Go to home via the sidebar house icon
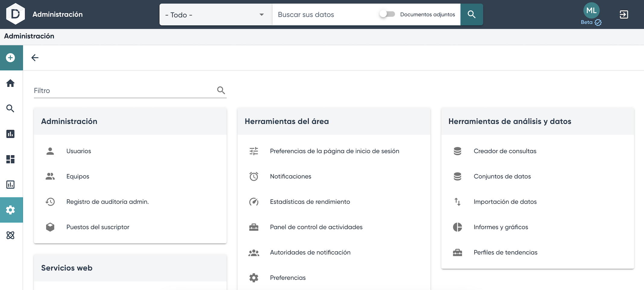The image size is (644, 290). pos(11,83)
